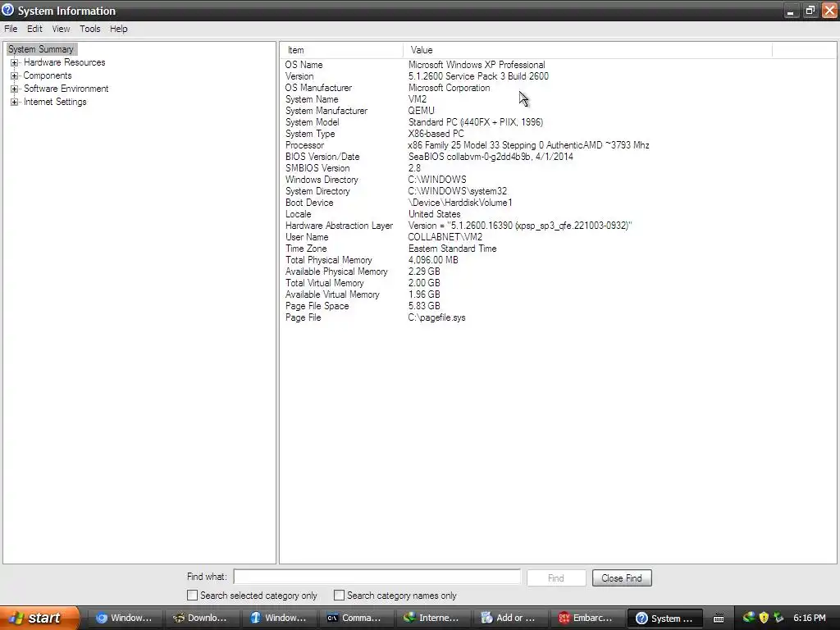Open the Windows Start menu
The image size is (840, 630).
pyautogui.click(x=39, y=618)
